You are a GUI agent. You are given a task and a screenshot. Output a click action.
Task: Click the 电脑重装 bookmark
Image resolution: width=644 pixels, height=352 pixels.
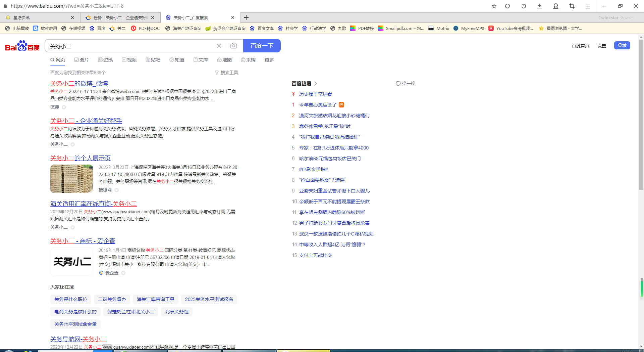click(17, 28)
